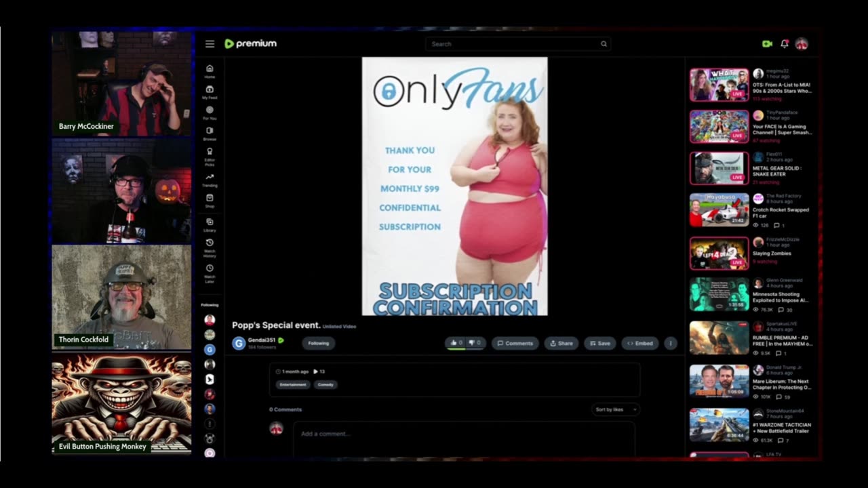868x488 pixels.
Task: Open Crotch Rocket Swapped F1 car thumbnail
Action: tap(719, 209)
